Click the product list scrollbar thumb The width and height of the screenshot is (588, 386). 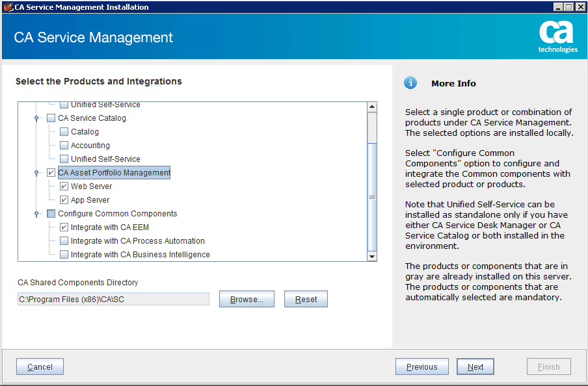[x=372, y=197]
